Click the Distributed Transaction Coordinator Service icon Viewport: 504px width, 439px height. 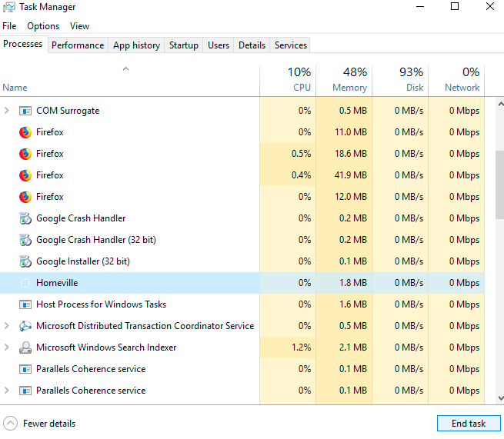point(25,326)
